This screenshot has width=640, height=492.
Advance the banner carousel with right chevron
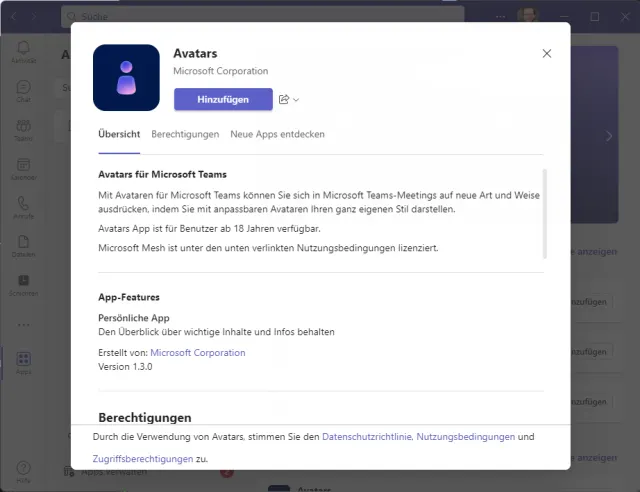click(x=609, y=136)
